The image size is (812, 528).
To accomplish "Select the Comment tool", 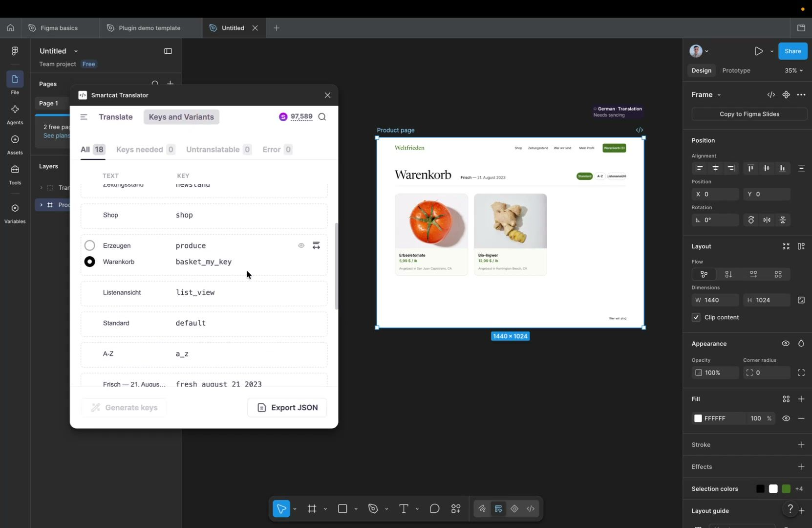I will 434,509.
